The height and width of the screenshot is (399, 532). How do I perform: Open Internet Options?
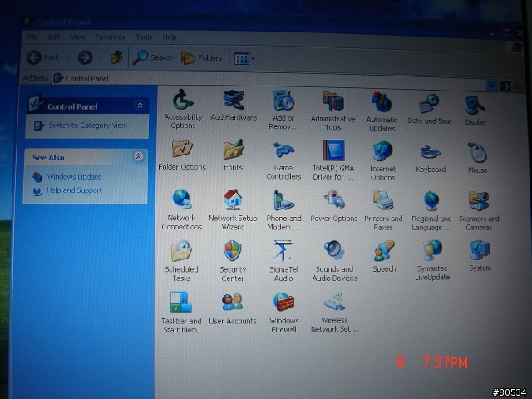(382, 161)
